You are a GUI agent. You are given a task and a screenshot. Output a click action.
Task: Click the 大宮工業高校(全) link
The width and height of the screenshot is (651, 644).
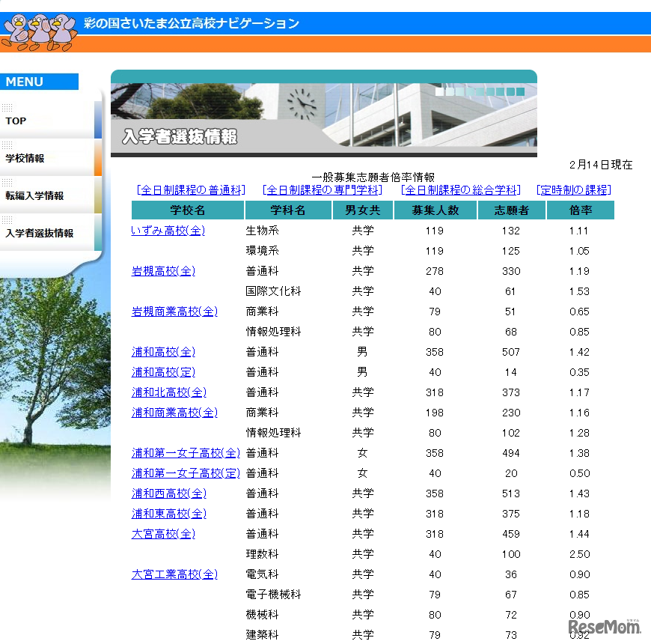175,574
